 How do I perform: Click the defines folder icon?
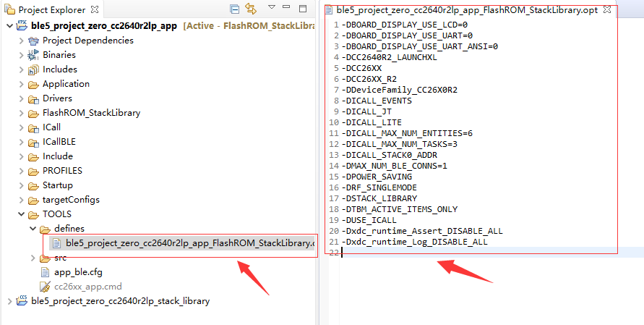point(45,229)
